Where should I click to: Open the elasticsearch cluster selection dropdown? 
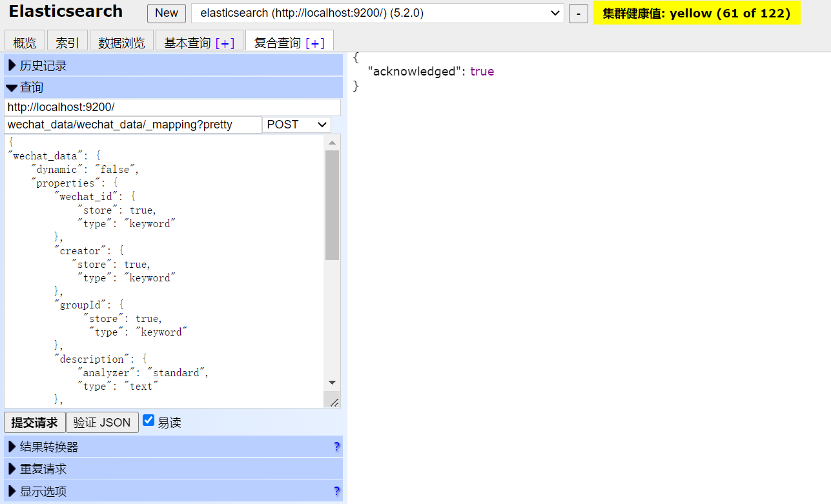point(378,13)
